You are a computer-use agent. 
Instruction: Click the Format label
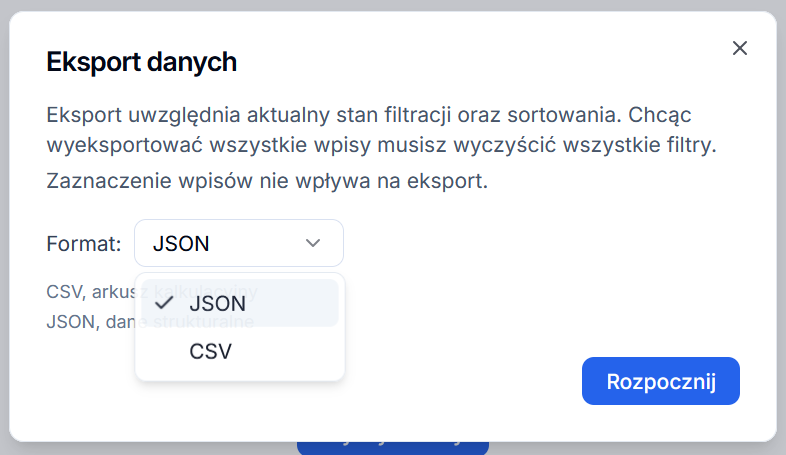[84, 243]
